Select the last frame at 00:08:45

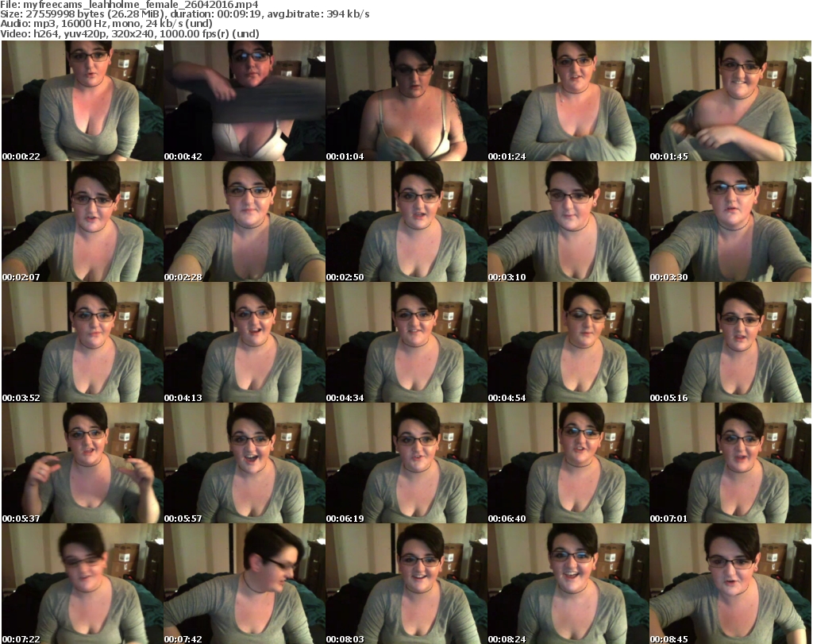click(730, 584)
